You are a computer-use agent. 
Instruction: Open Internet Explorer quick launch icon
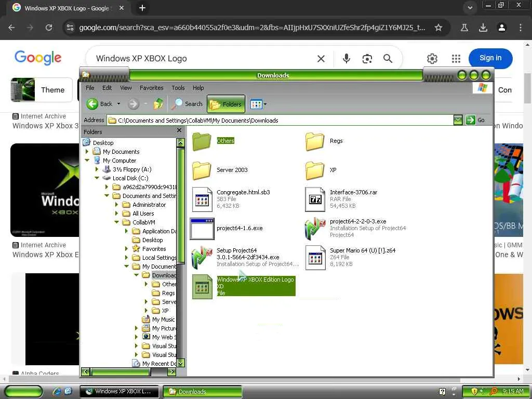click(x=57, y=391)
